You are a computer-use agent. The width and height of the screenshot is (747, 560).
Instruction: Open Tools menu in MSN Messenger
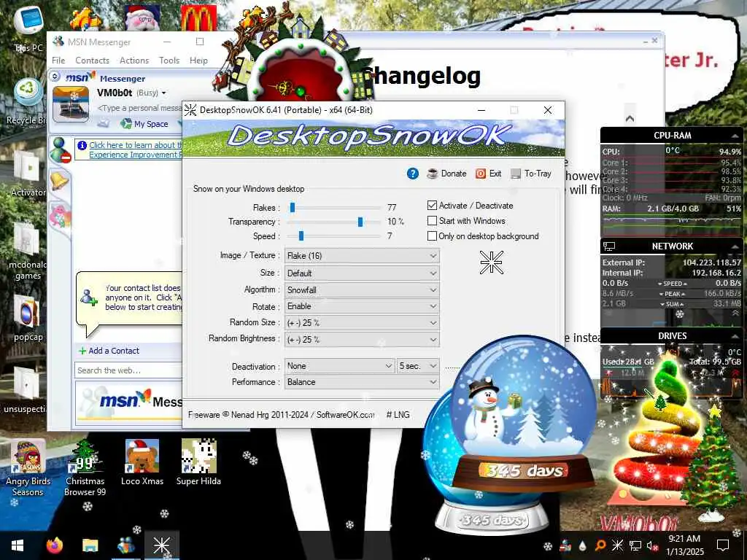[x=169, y=61]
